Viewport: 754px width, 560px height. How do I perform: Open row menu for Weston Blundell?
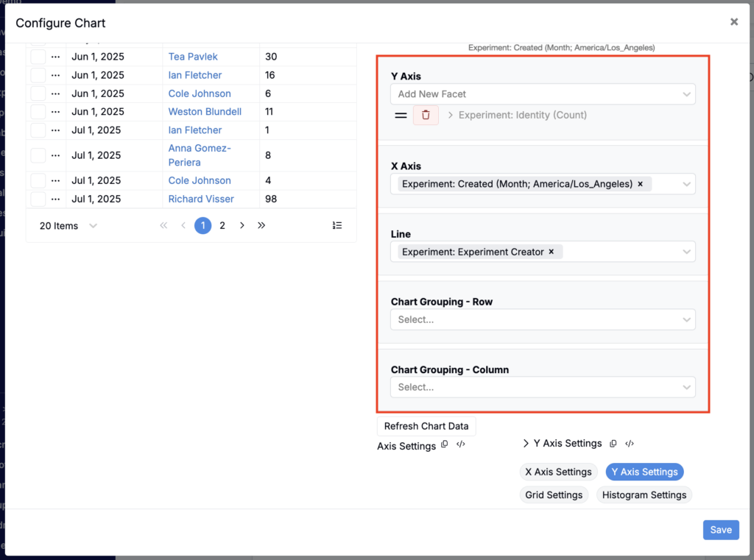55,112
